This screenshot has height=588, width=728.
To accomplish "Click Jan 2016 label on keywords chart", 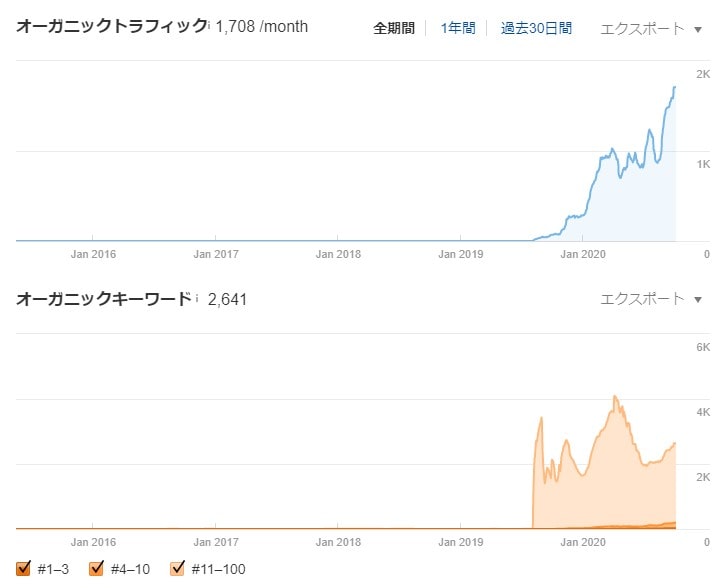I will tap(93, 542).
